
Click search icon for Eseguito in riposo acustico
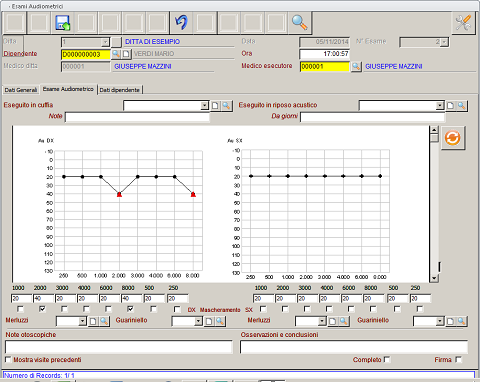(462, 106)
